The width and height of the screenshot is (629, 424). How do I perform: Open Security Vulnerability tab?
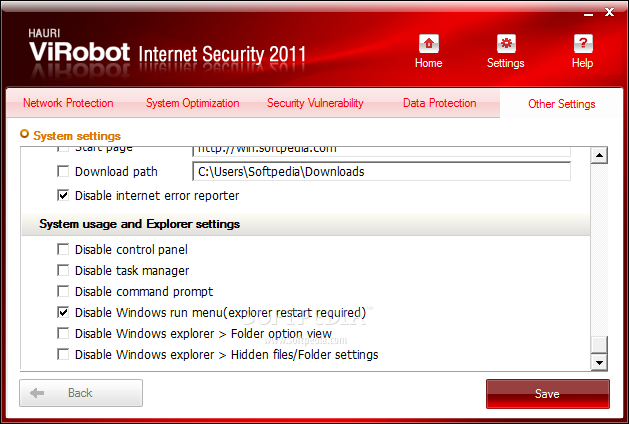click(315, 103)
